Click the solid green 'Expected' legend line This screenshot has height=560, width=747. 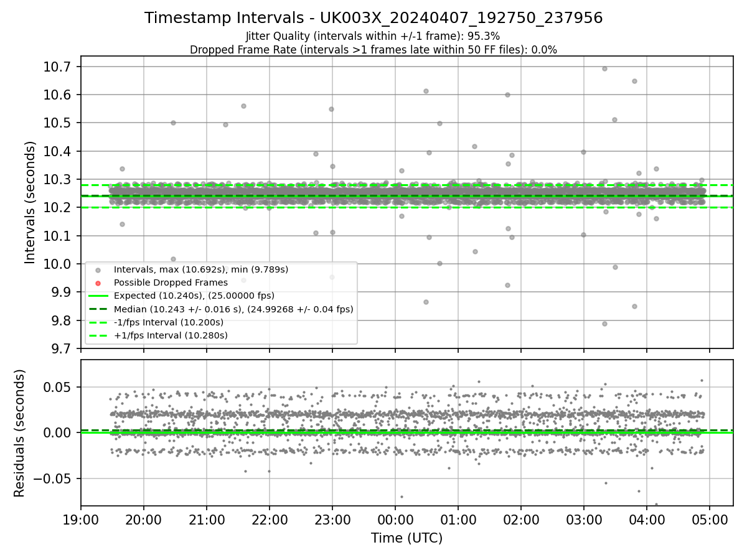(x=98, y=296)
